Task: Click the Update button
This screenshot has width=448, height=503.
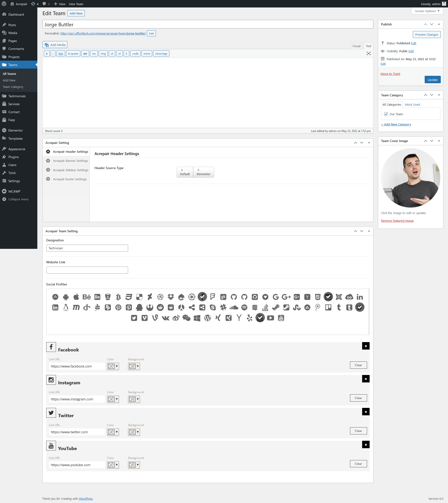Action: 432,80
